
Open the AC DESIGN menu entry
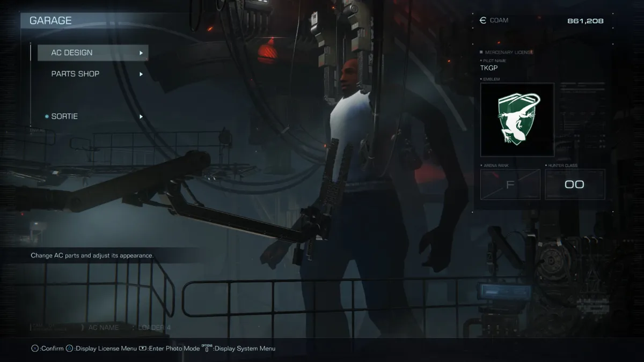72,53
